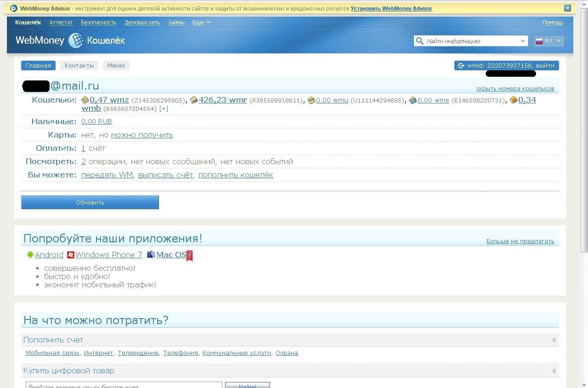Click Охрана payment link
Screen dimensions: 588x388
tap(287, 353)
